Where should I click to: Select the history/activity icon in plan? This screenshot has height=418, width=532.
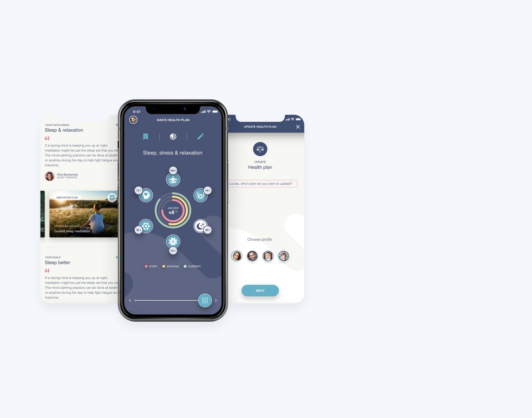173,136
